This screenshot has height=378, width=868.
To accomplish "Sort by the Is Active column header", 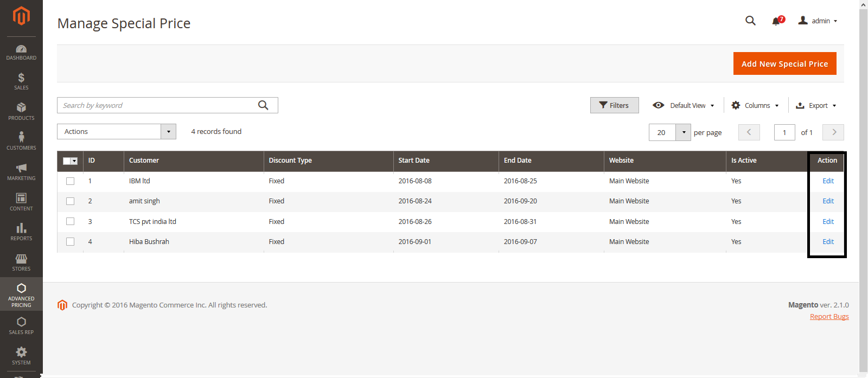I will [767, 161].
